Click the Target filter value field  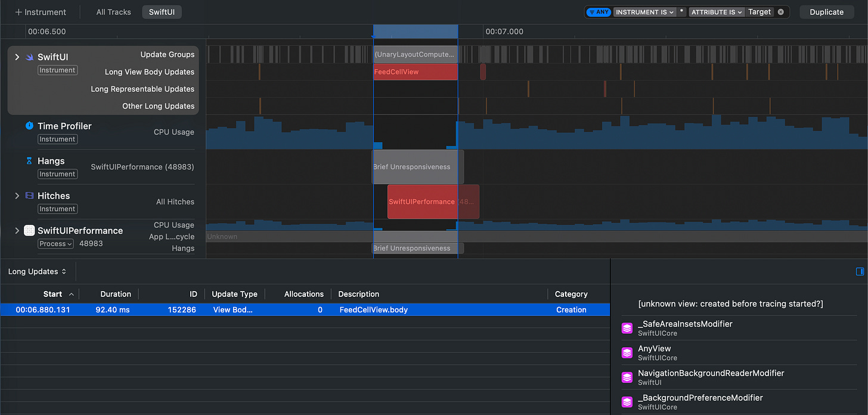tap(759, 12)
